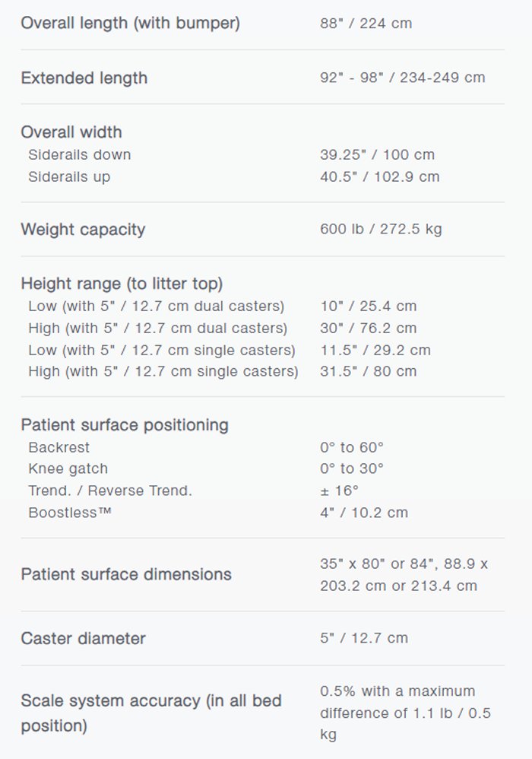The height and width of the screenshot is (759, 532).
Task: Click the Patient surface positioning heading
Action: 125,424
